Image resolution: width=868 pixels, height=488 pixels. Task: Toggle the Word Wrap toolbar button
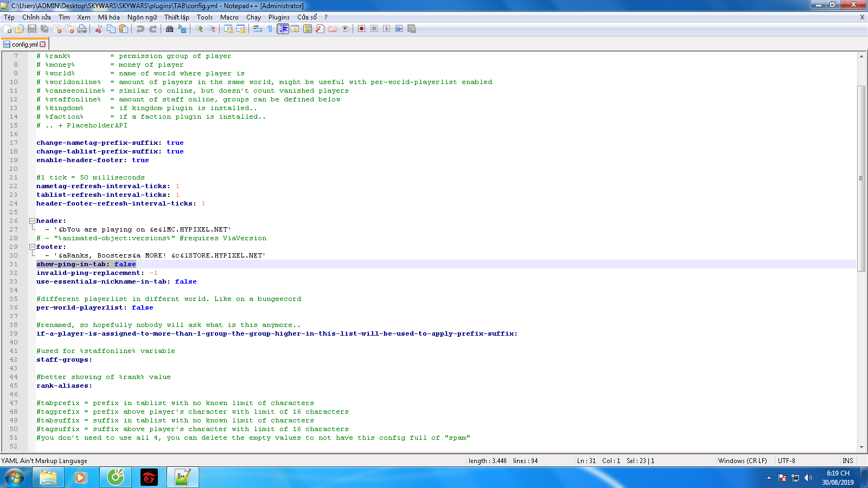click(258, 29)
